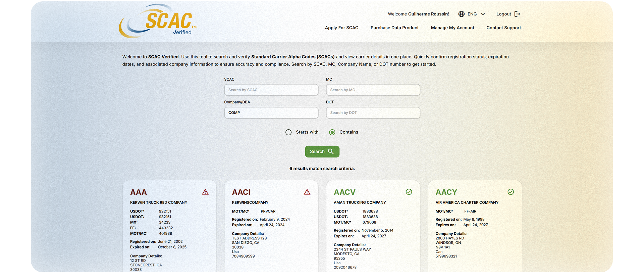Click the Logout link
This screenshot has width=644, height=274.
[x=503, y=14]
